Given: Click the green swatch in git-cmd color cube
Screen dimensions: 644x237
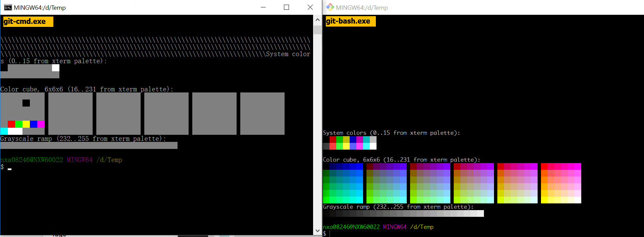Looking at the screenshot, I should pos(19,124).
